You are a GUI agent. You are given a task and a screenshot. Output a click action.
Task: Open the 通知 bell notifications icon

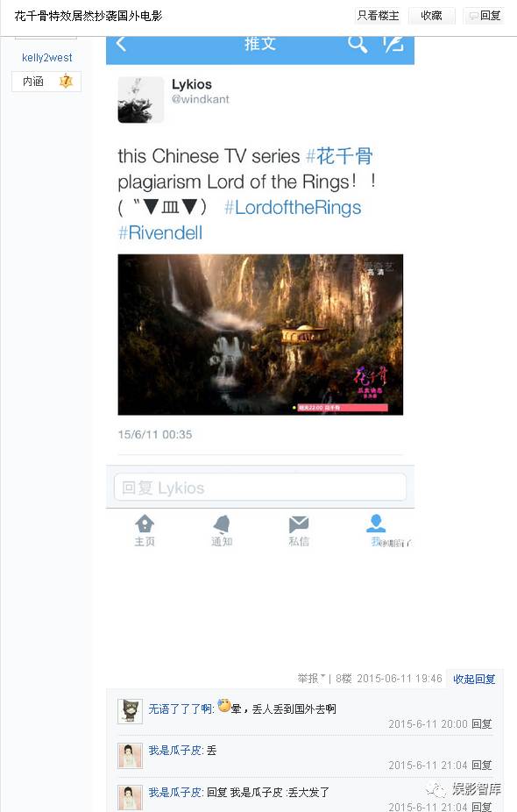[222, 524]
